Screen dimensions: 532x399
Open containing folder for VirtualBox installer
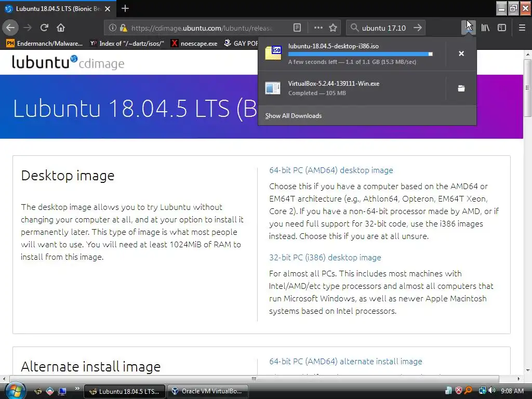[x=461, y=88]
